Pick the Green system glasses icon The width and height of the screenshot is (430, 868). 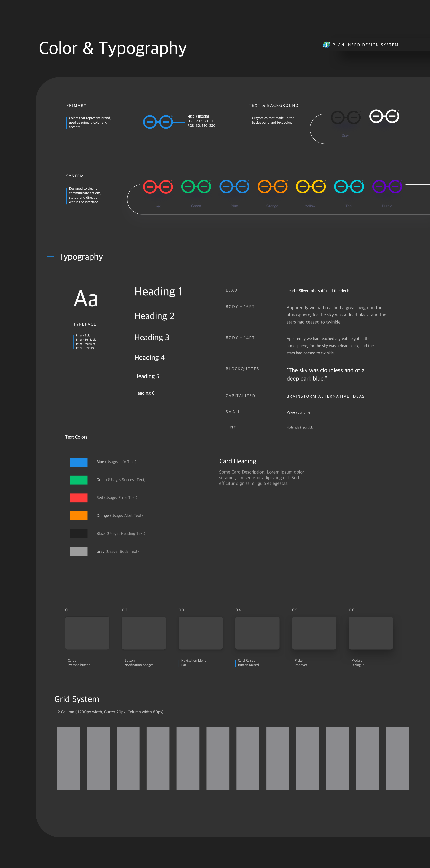point(196,187)
